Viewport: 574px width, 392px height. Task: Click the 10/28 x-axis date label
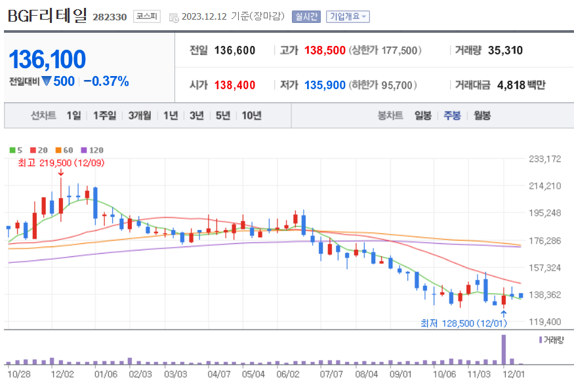click(x=18, y=374)
